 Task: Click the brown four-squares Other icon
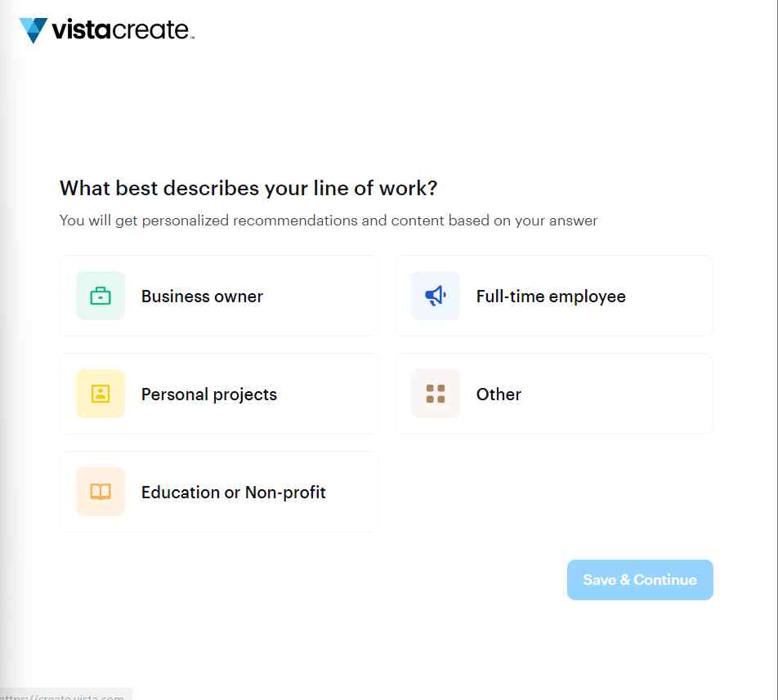[x=435, y=394]
